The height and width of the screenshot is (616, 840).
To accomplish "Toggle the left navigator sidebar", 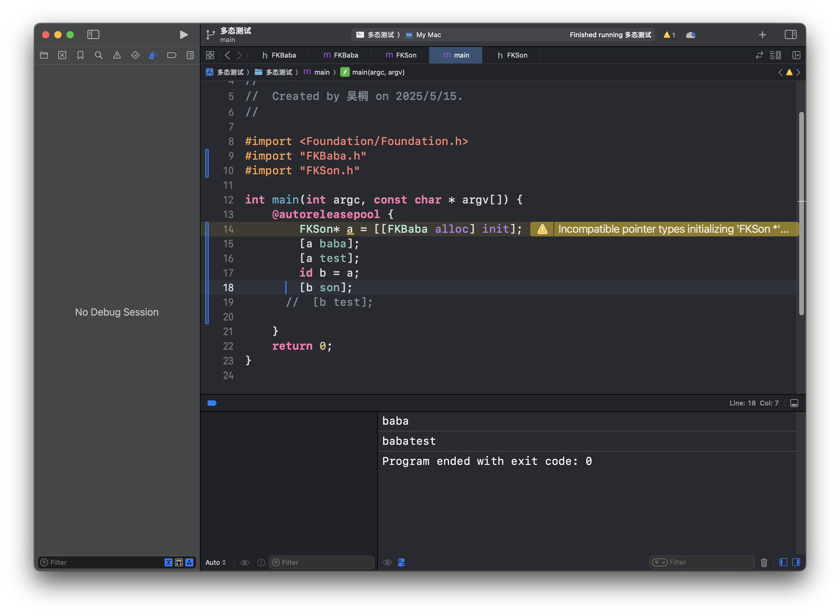I will coord(93,35).
